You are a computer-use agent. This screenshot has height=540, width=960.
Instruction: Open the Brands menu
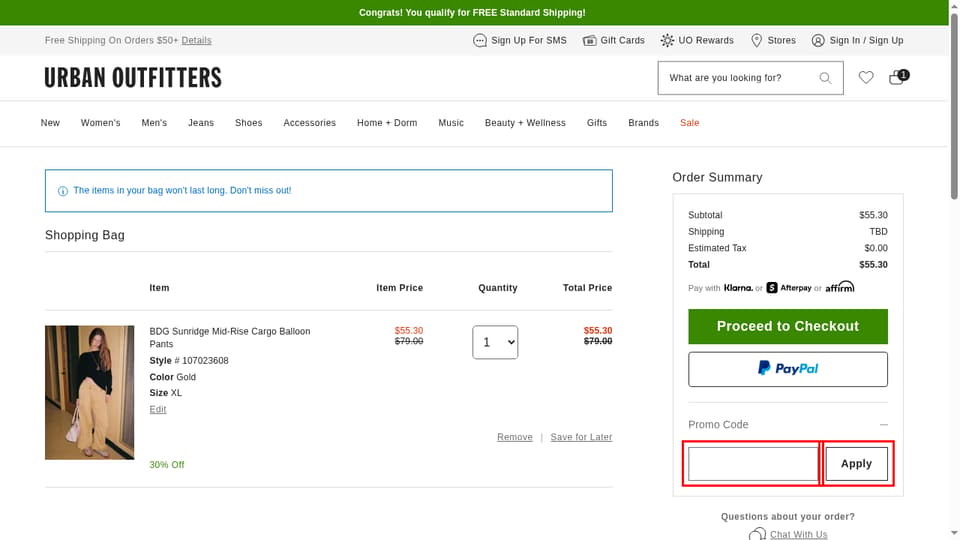tap(643, 123)
